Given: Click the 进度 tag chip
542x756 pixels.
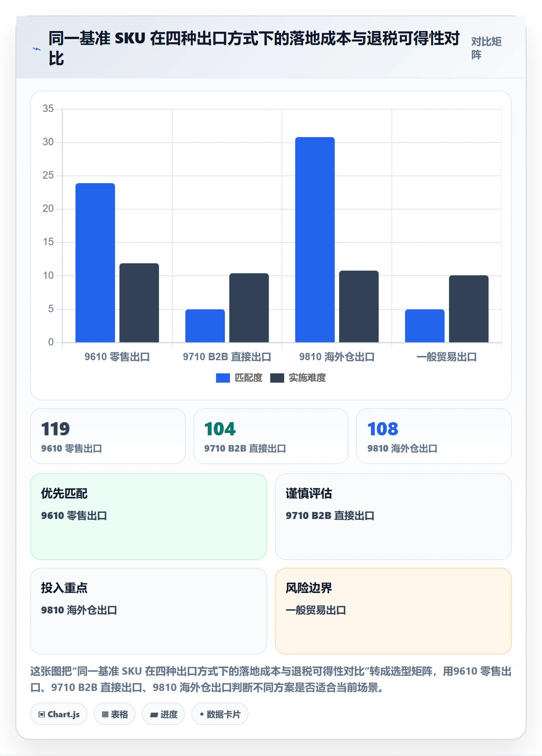Looking at the screenshot, I should click(163, 714).
